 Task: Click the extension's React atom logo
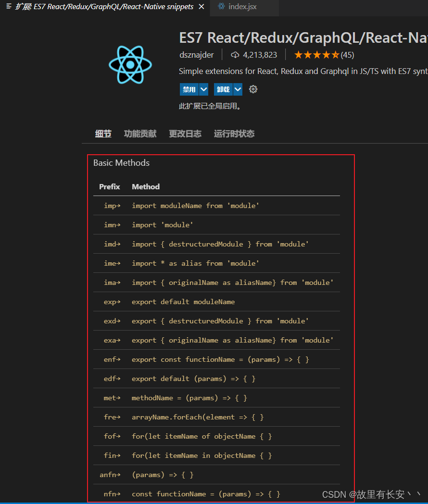click(130, 64)
